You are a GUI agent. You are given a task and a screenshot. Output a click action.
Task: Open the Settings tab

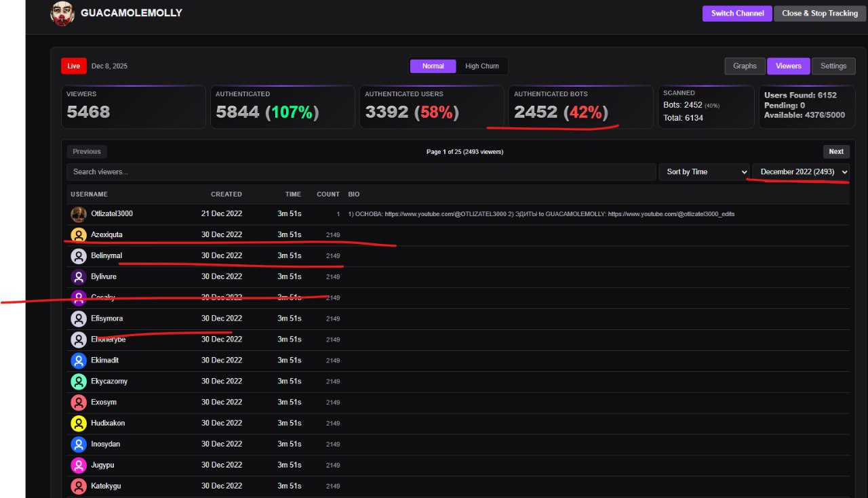point(833,66)
